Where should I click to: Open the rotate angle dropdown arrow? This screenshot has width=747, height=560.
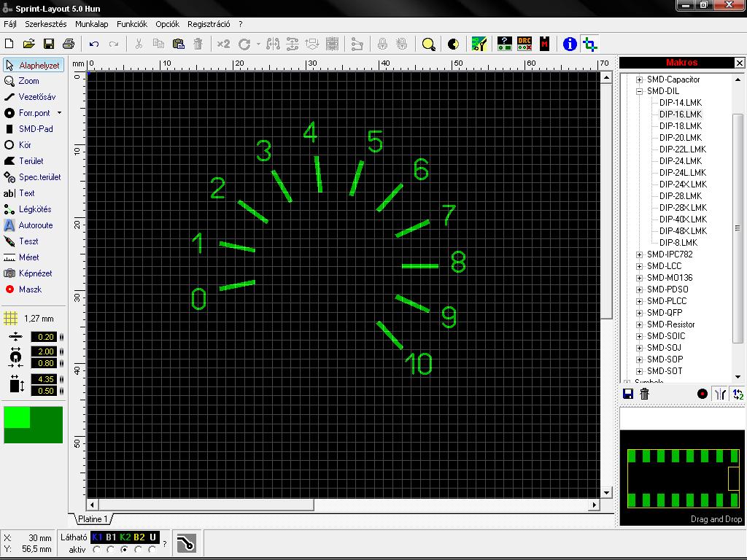pyautogui.click(x=258, y=44)
